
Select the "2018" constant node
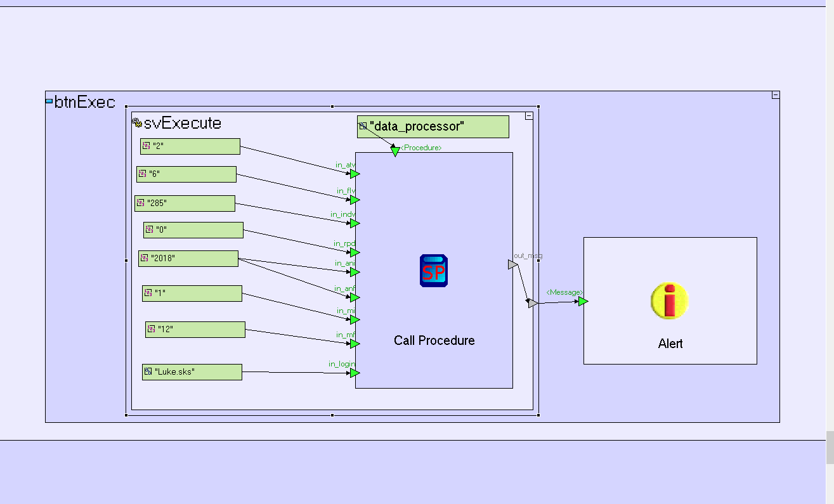point(188,259)
